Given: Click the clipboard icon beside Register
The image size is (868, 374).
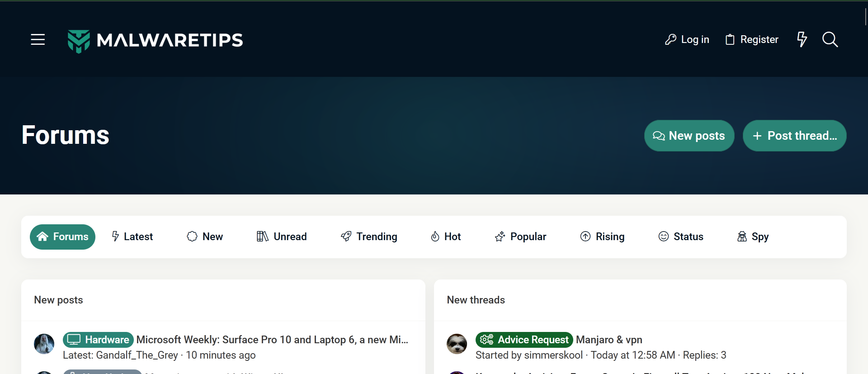Looking at the screenshot, I should [x=730, y=40].
